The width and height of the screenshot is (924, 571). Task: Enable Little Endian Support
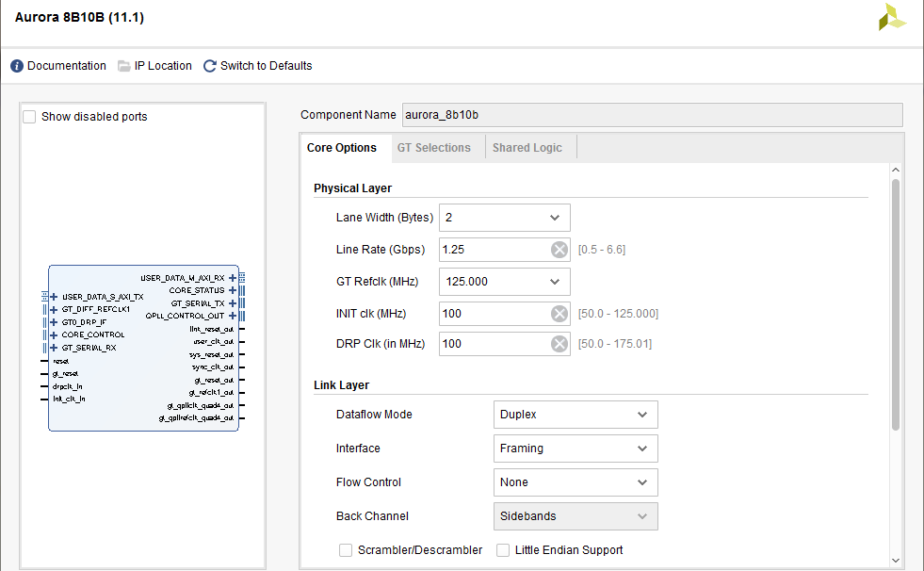[x=503, y=549]
